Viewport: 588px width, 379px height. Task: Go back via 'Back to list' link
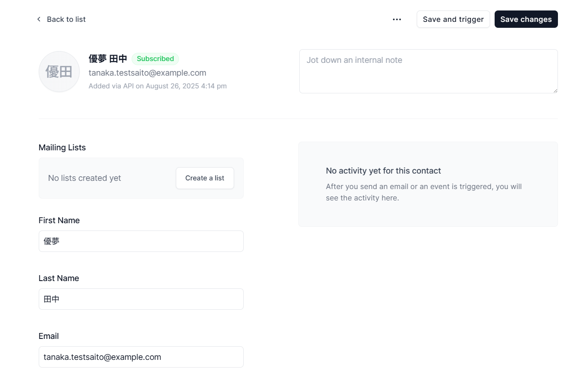pyautogui.click(x=61, y=19)
